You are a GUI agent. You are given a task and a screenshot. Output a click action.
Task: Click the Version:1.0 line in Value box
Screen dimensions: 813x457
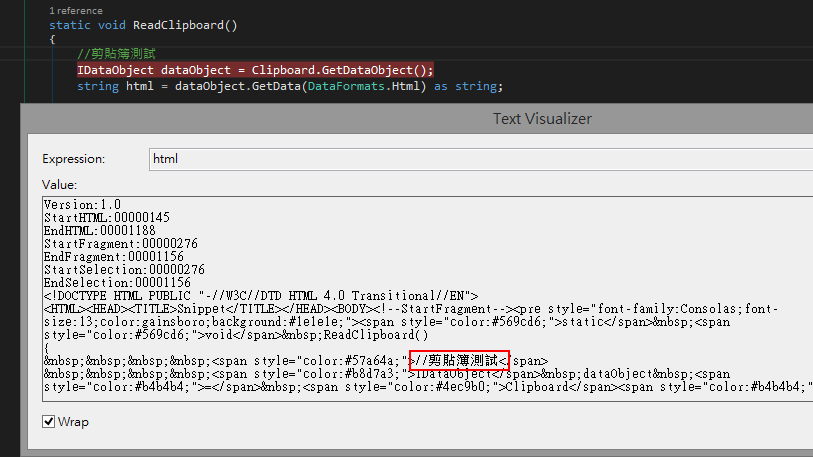tap(83, 204)
